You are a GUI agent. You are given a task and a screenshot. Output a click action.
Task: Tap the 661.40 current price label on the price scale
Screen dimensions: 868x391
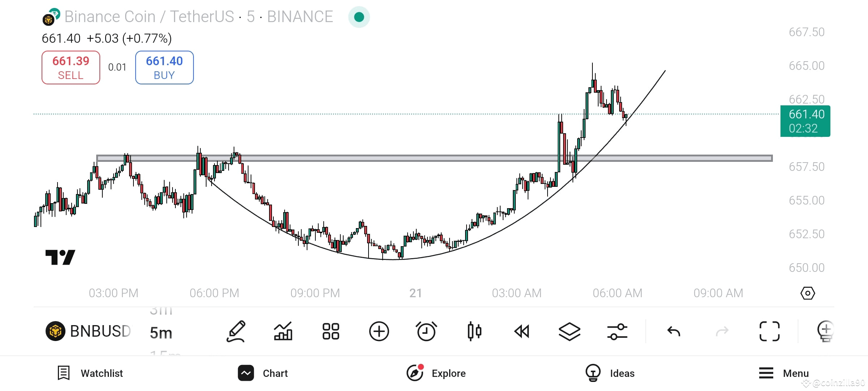tap(805, 121)
